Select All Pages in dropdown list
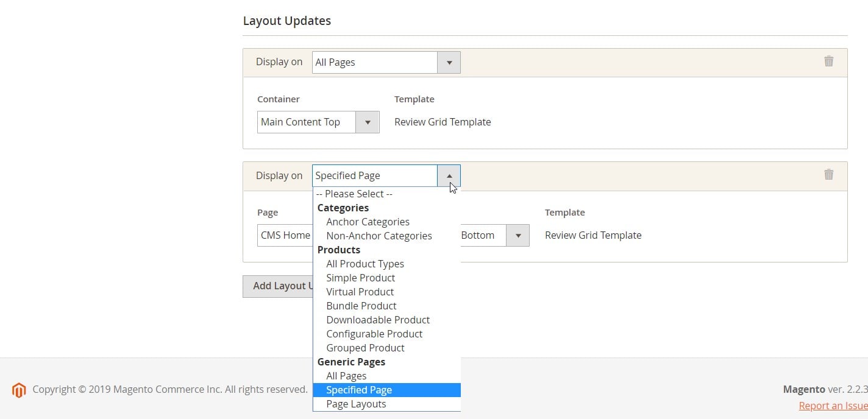This screenshot has width=868, height=419. click(x=386, y=376)
